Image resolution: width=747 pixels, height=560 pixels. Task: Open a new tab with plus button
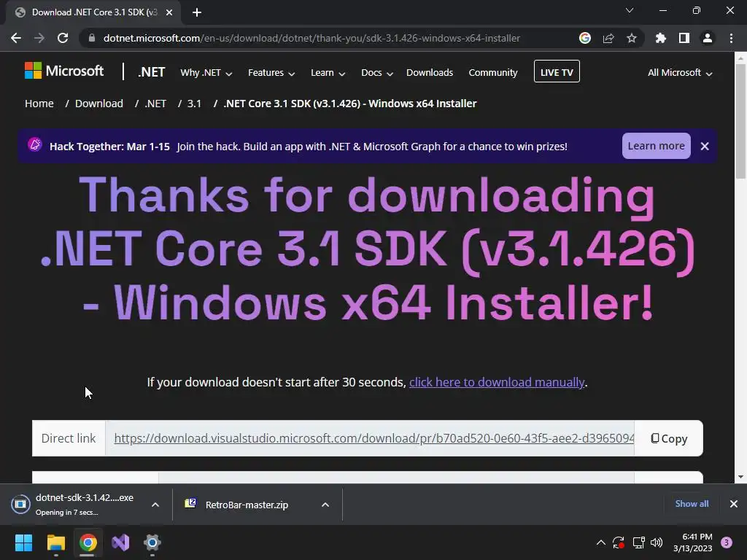click(x=197, y=12)
